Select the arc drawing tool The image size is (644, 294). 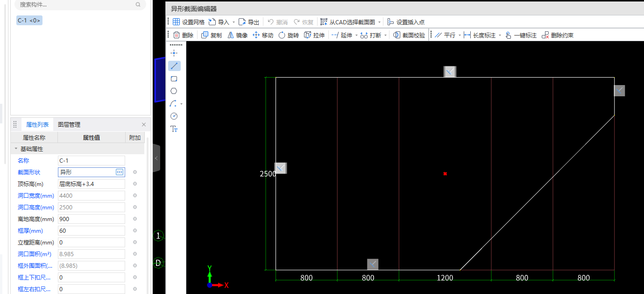pos(173,104)
